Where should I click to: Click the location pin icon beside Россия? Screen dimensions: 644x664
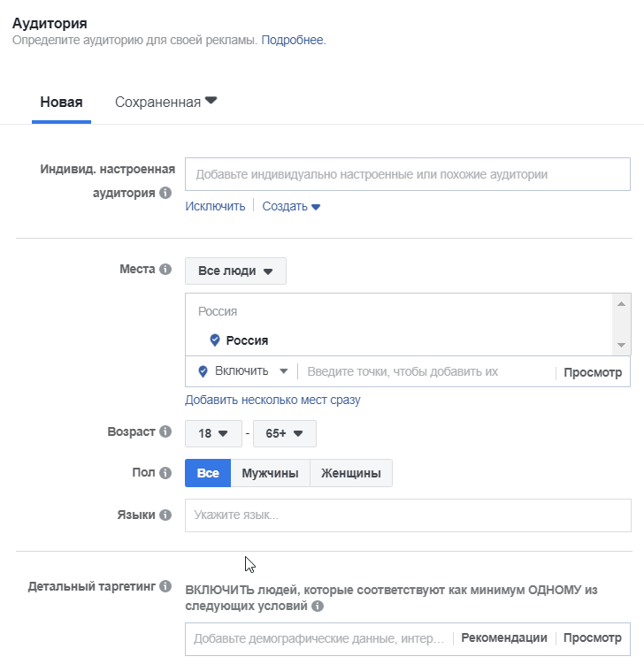point(215,340)
